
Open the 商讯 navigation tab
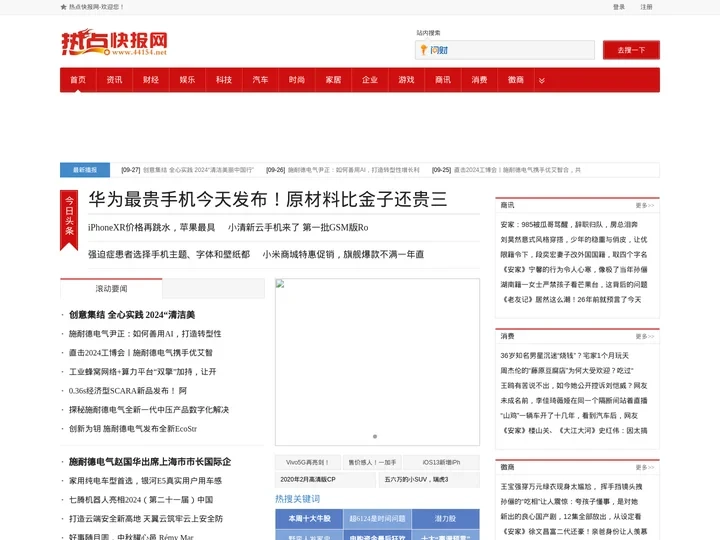tap(443, 80)
